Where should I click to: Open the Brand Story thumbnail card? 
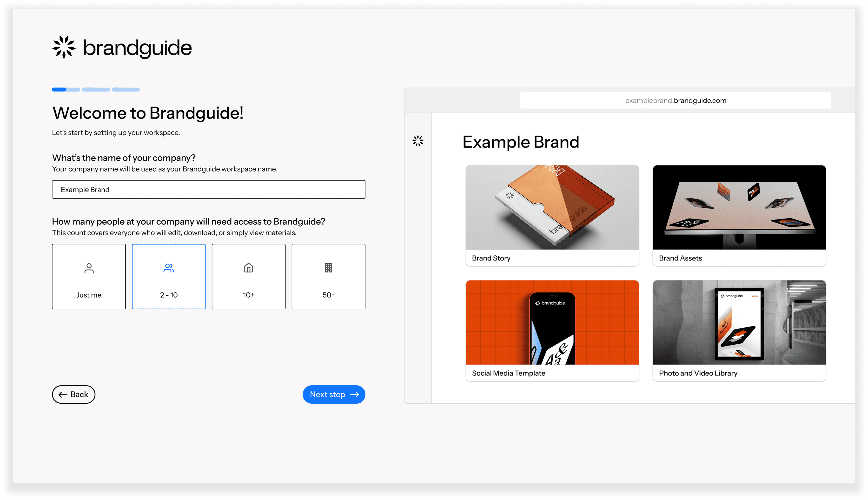coord(552,215)
